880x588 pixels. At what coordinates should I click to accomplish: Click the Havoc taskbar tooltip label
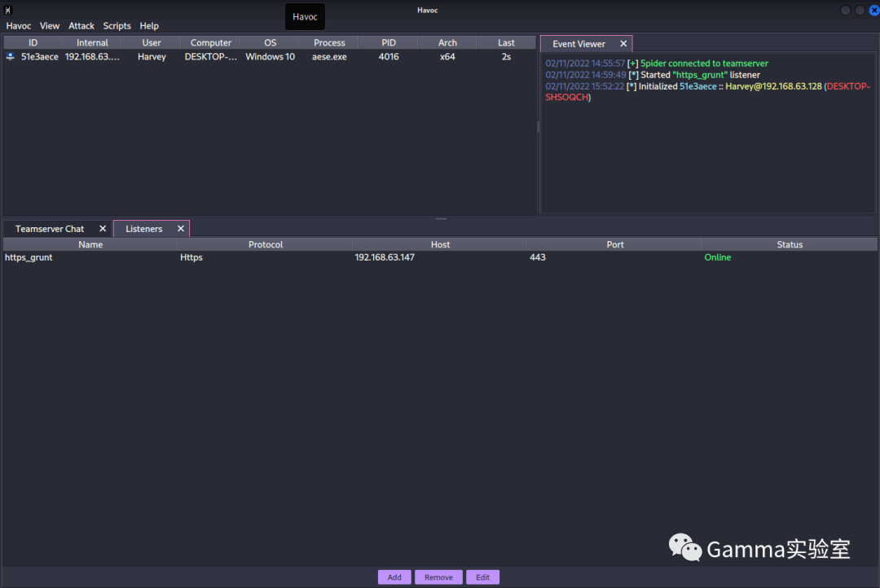coord(305,17)
